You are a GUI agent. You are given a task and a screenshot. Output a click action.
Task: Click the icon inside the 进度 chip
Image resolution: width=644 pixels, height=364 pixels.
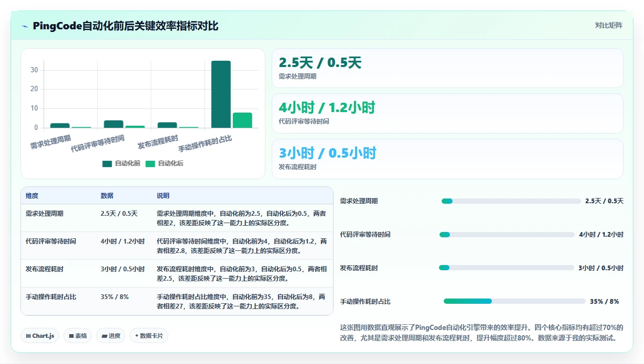tap(104, 336)
